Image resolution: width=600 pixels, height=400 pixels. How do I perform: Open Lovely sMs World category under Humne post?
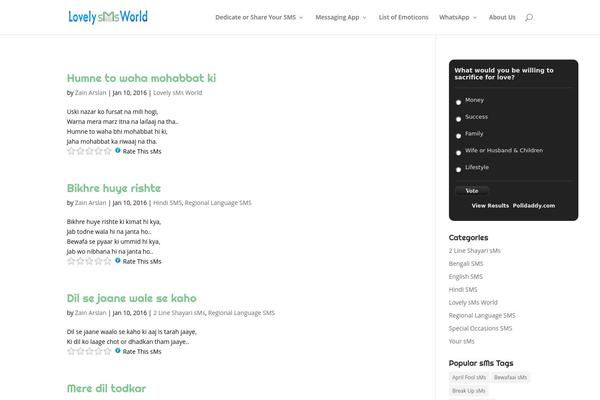click(178, 93)
